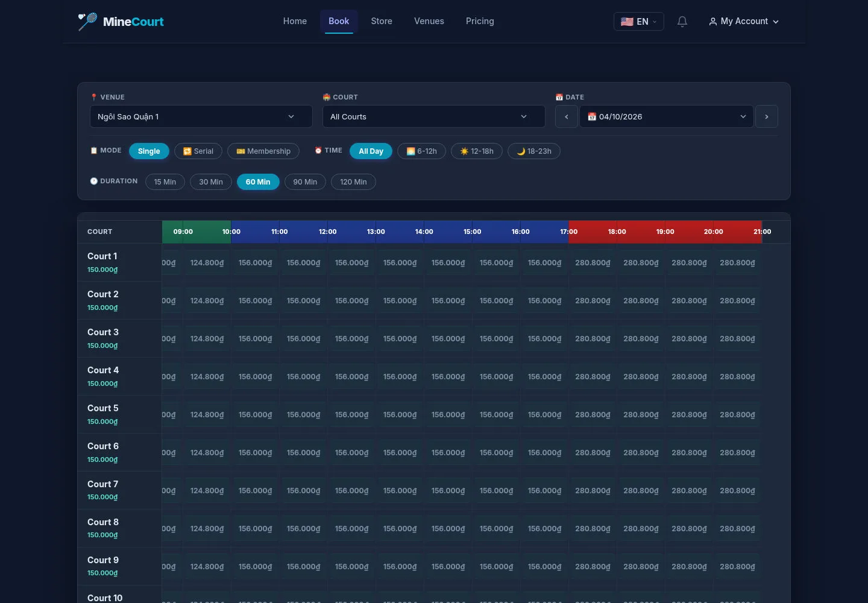The height and width of the screenshot is (603, 868).
Task: Select Single booking mode
Action: 149,151
